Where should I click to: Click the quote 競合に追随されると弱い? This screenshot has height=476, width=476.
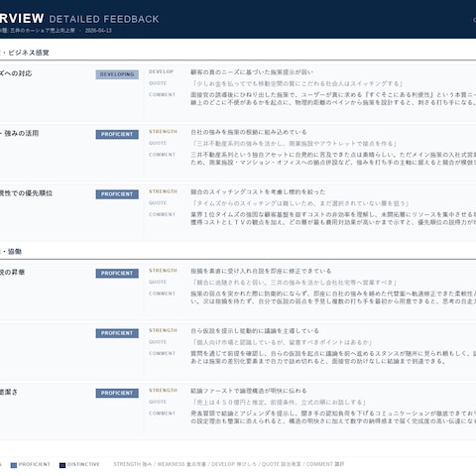click(x=294, y=283)
